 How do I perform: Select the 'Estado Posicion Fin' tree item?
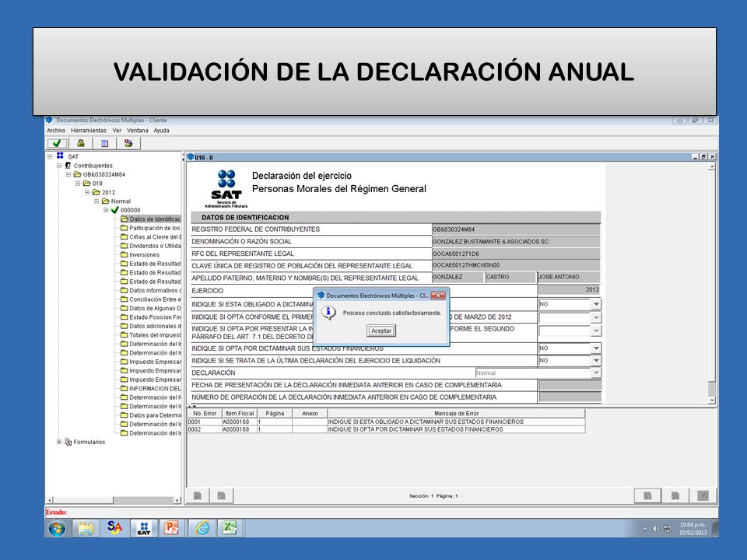(x=155, y=317)
